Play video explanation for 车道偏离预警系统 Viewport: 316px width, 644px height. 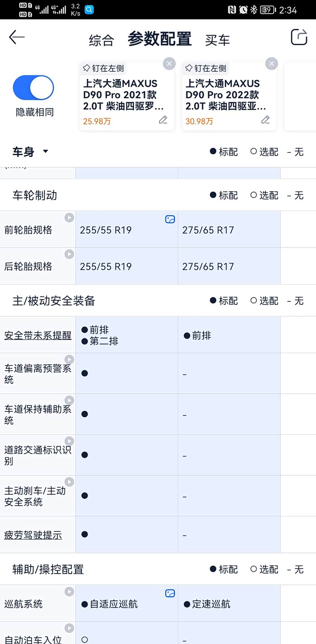tap(69, 359)
